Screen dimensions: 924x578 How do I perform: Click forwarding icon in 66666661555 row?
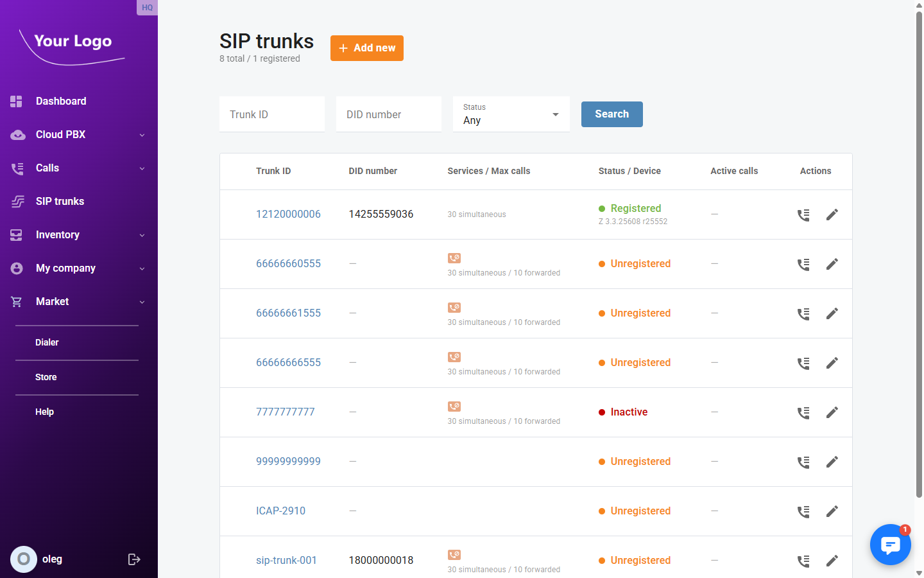pos(454,308)
